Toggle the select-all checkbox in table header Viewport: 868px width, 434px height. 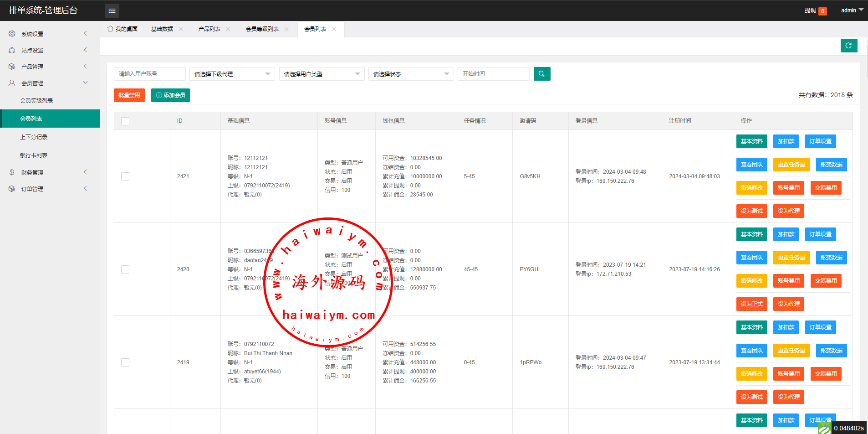[x=125, y=121]
